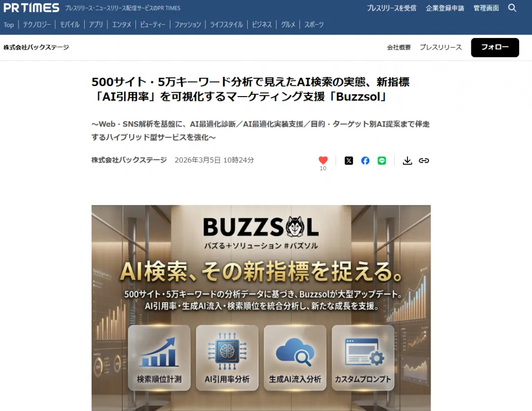Image resolution: width=532 pixels, height=411 pixels.
Task: Download the press release with download icon
Action: [x=407, y=161]
